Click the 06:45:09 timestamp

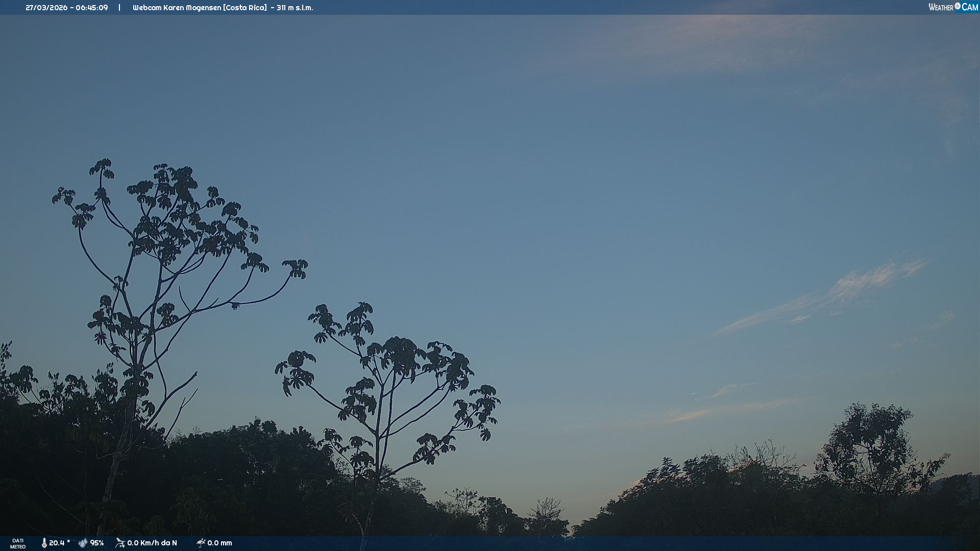[92, 8]
